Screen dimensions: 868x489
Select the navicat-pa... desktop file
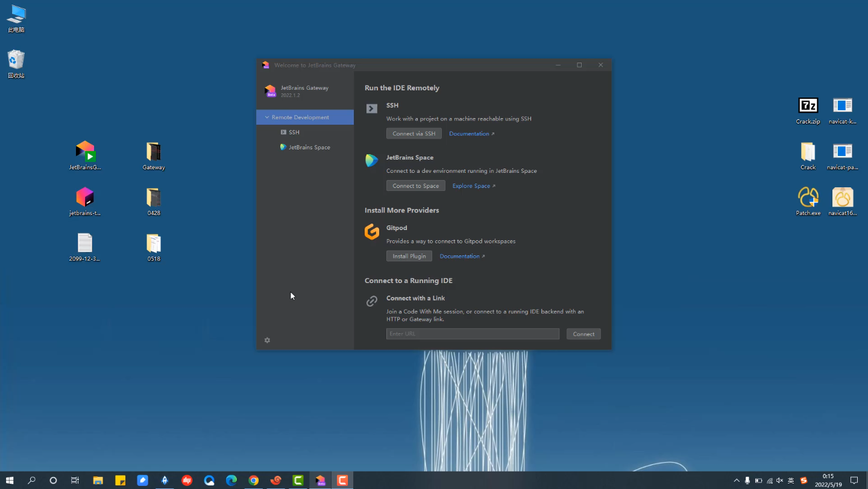point(843,156)
